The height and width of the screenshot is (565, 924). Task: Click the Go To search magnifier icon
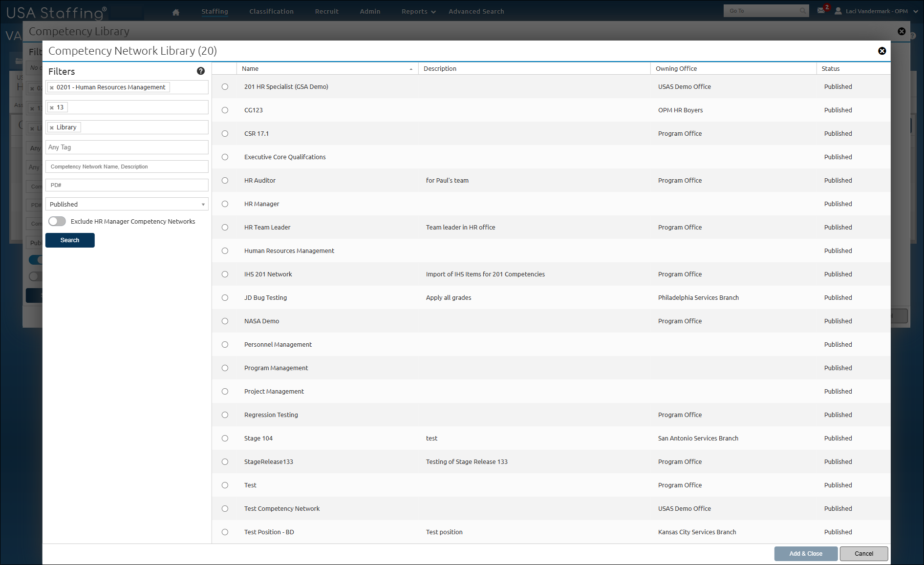803,11
